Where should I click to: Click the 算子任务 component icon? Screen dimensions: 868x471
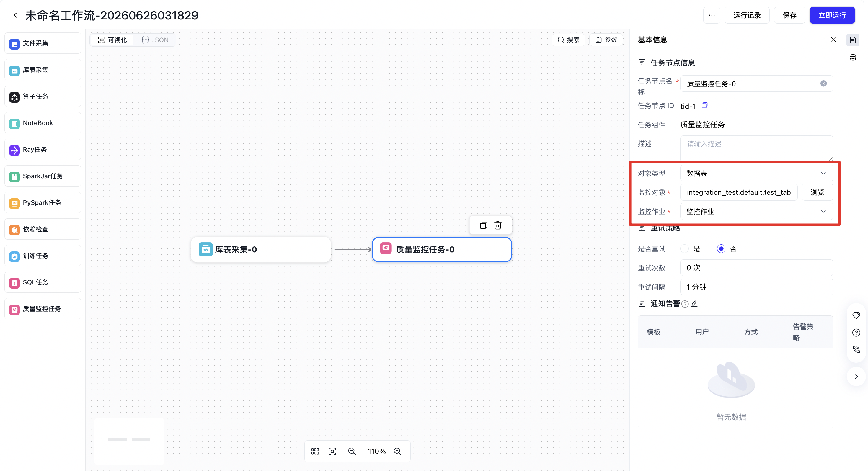[x=14, y=97]
